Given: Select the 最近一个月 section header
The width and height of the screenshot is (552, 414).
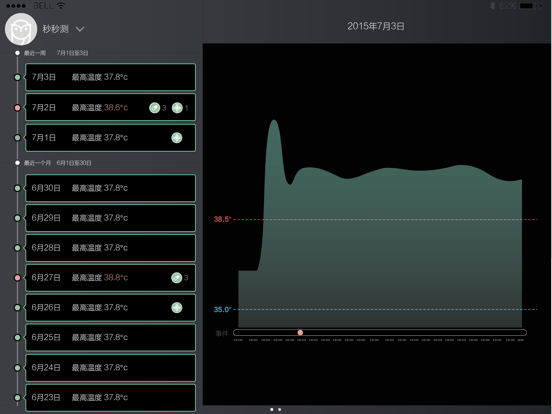Looking at the screenshot, I should (37, 163).
